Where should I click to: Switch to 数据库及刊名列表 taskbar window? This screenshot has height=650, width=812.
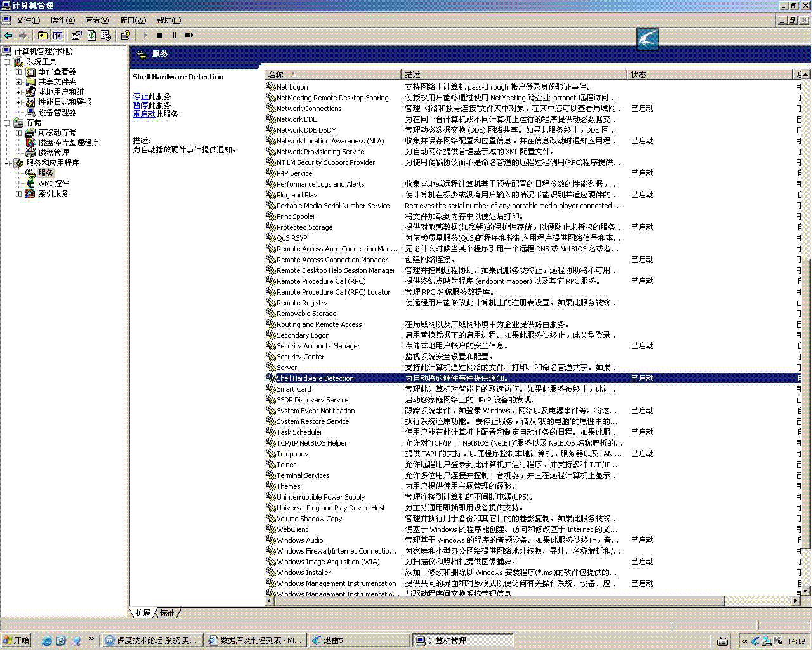click(256, 641)
